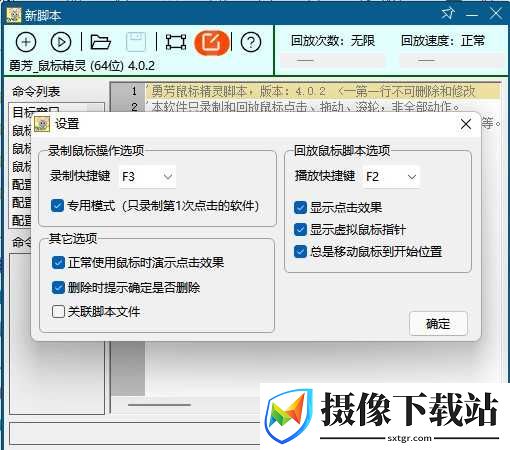This screenshot has width=510, height=450.
Task: Click the 确定 button
Action: tap(438, 323)
